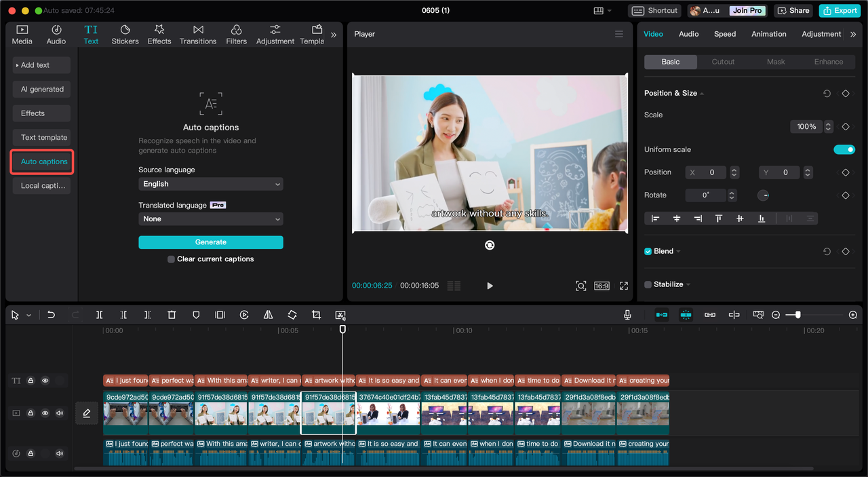The image size is (868, 477).
Task: Hide the video track with the eye icon
Action: 45,413
